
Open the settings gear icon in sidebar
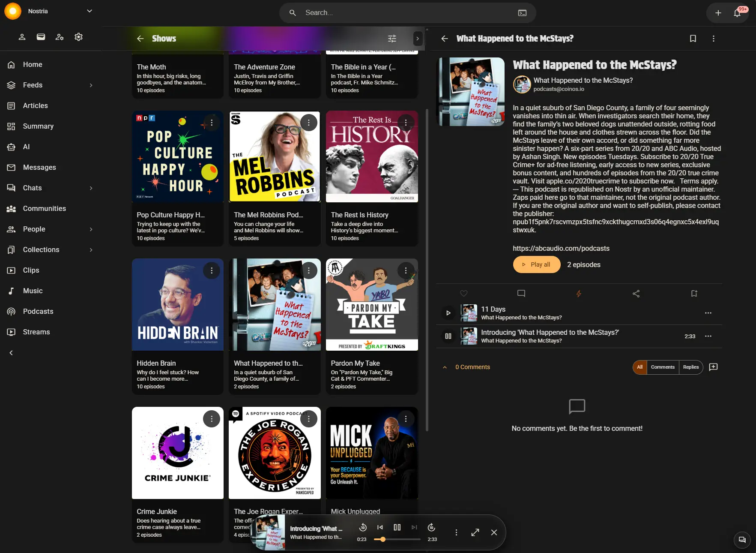[78, 37]
